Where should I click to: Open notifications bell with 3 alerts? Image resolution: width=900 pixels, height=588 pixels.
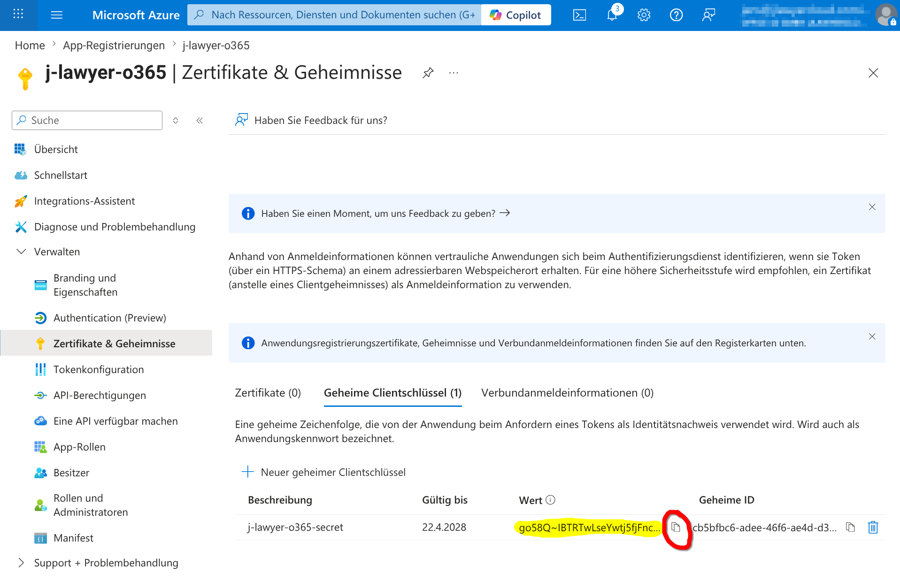(612, 15)
